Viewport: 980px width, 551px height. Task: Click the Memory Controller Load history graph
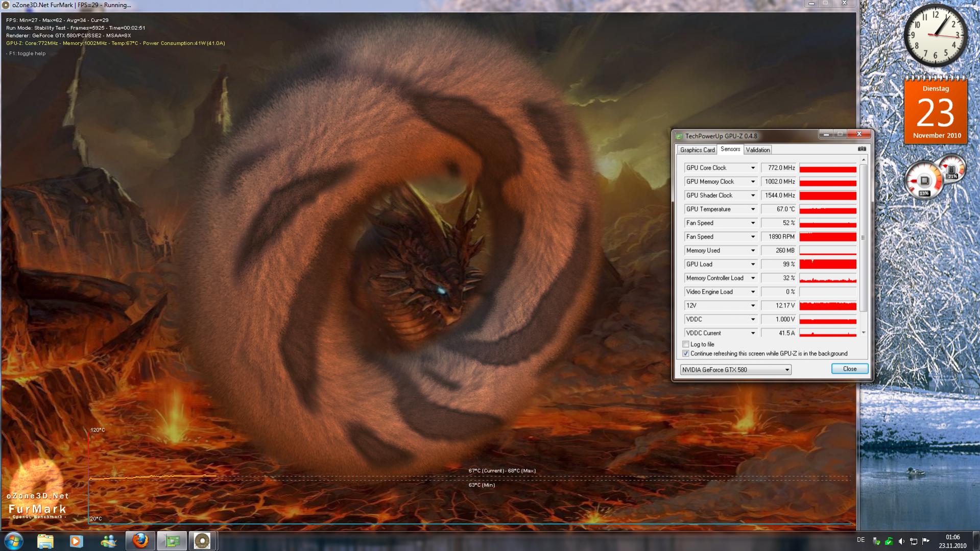pyautogui.click(x=828, y=278)
